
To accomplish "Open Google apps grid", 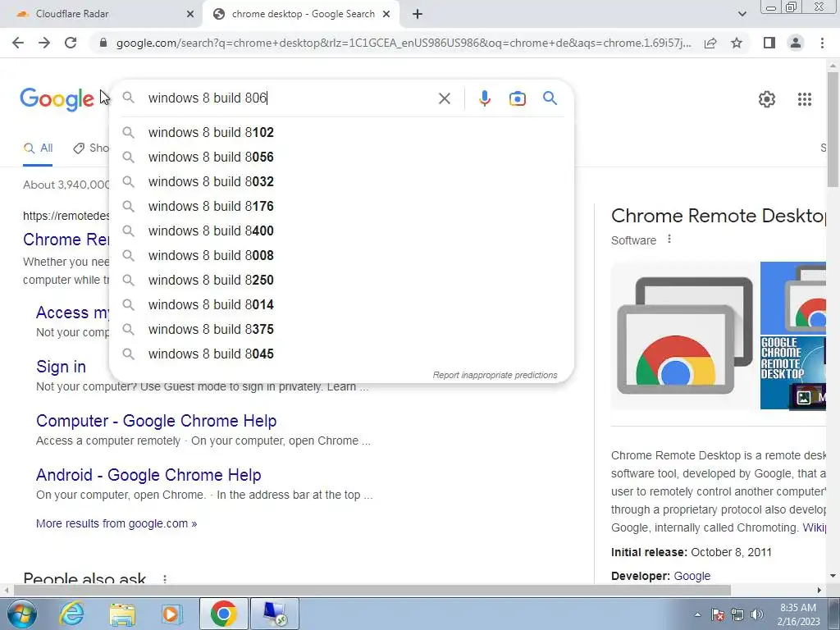I will click(x=804, y=99).
